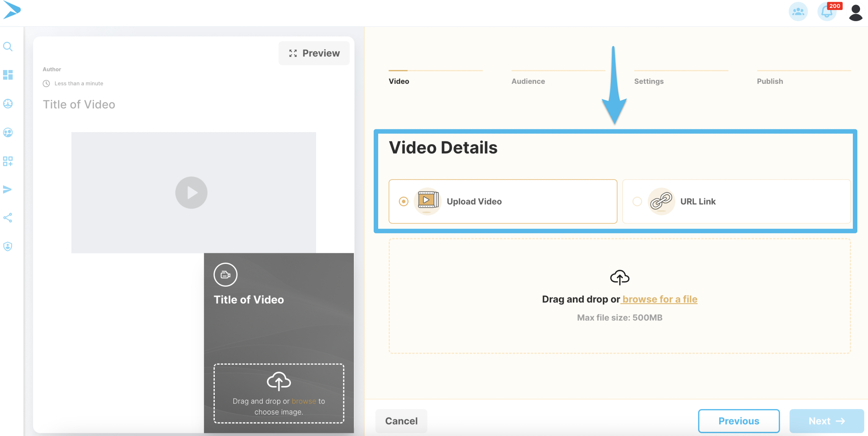Viewport: 868px width, 436px height.
Task: Open the user profile avatar
Action: click(x=856, y=12)
